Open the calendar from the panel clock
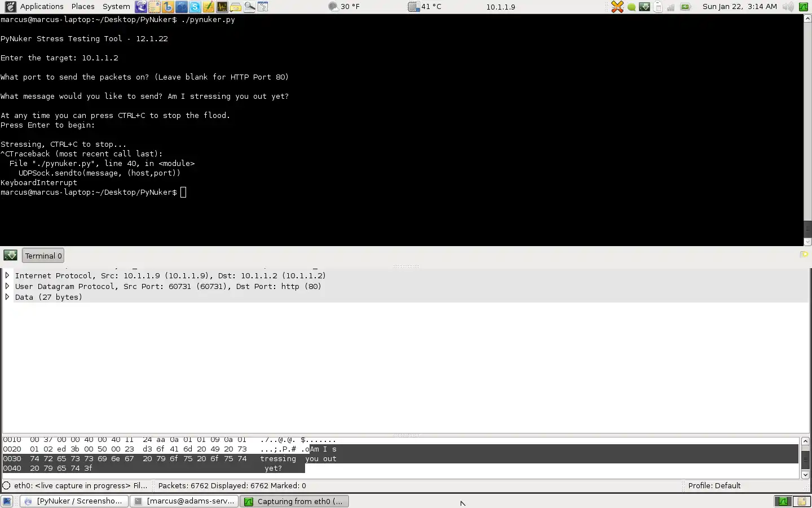 pos(740,7)
